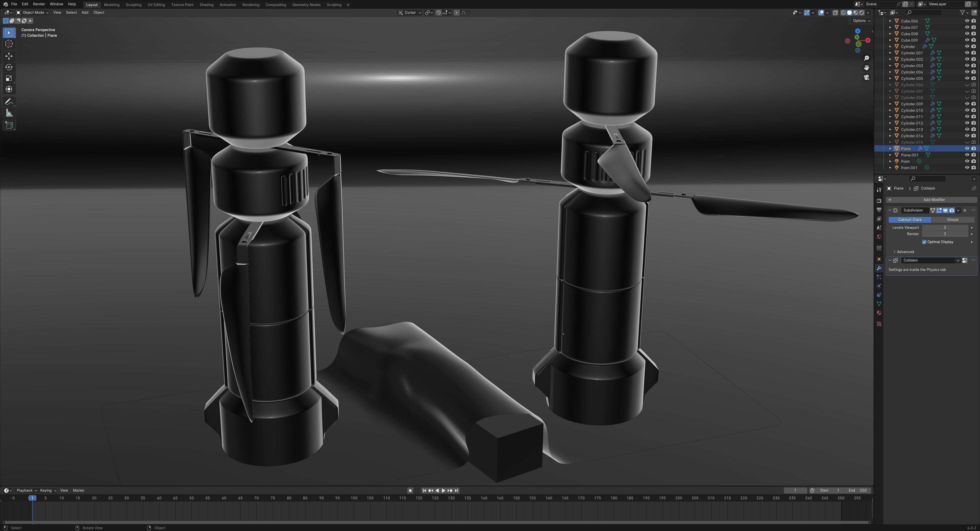Viewport: 980px width, 531px height.
Task: Open the Particles properties tab
Action: (x=879, y=277)
